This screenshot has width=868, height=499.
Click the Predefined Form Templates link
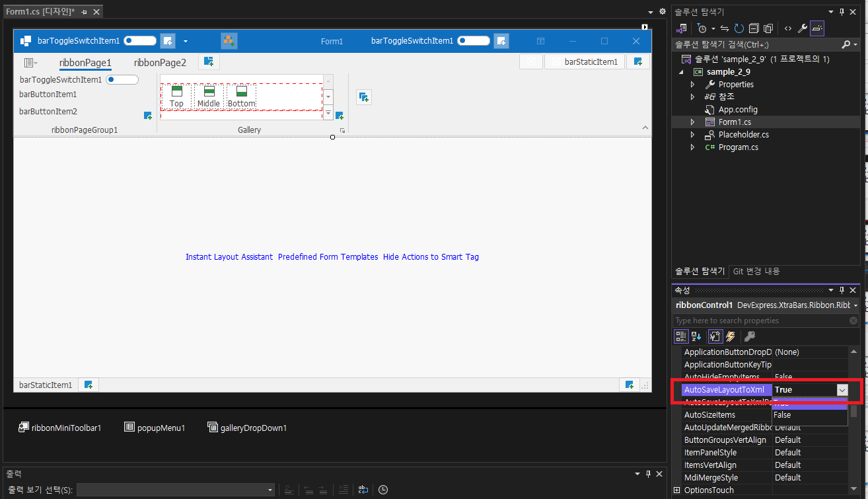click(328, 257)
